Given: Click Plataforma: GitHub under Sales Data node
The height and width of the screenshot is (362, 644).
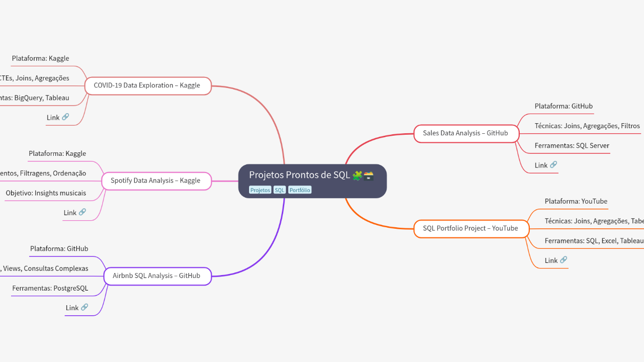Looking at the screenshot, I should click(x=563, y=106).
